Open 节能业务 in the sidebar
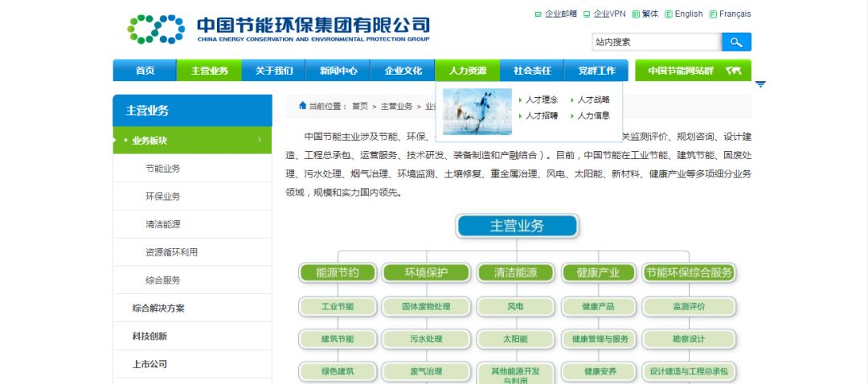This screenshot has width=868, height=384. tap(162, 169)
